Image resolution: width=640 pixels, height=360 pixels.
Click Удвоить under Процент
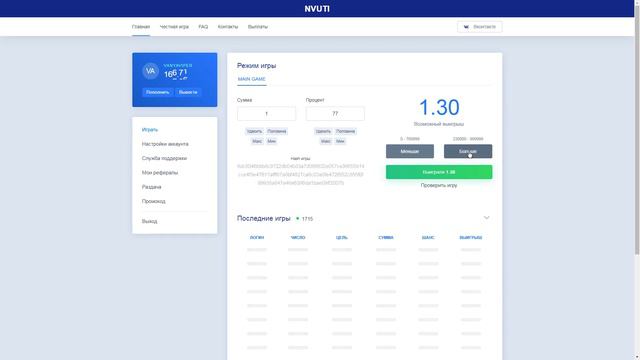[323, 131]
